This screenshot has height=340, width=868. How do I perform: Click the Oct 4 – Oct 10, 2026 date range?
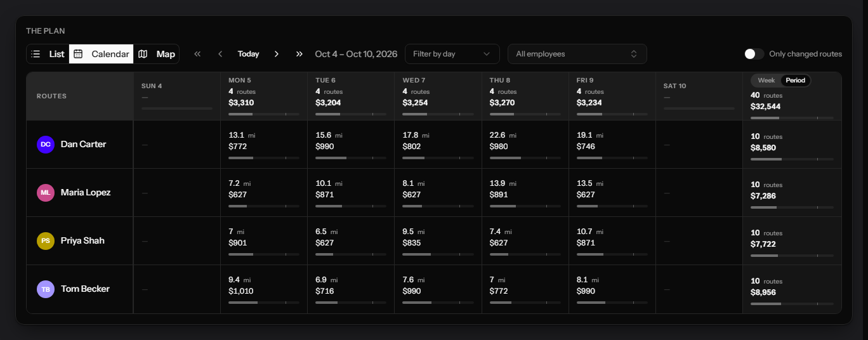(356, 54)
